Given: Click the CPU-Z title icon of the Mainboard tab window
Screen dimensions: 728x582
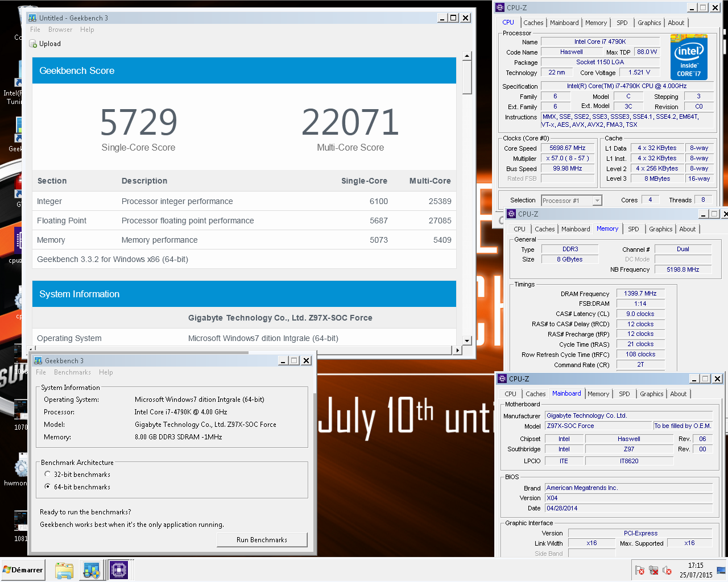Looking at the screenshot, I should (502, 379).
